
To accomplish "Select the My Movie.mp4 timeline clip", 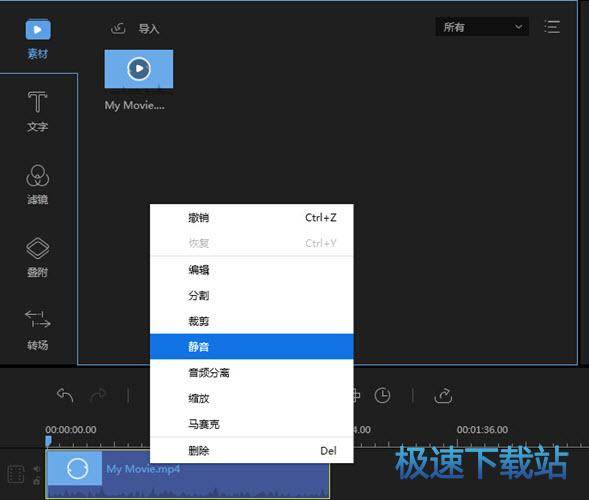I will click(187, 475).
